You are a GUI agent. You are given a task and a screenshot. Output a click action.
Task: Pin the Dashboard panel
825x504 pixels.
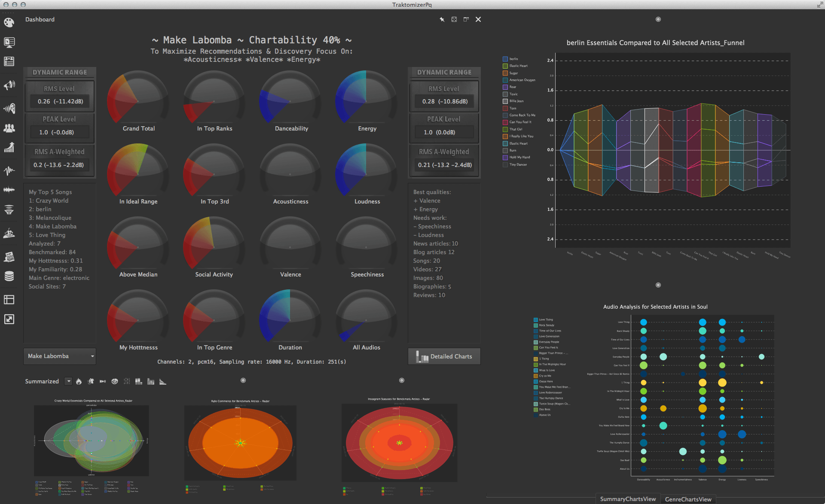click(442, 19)
